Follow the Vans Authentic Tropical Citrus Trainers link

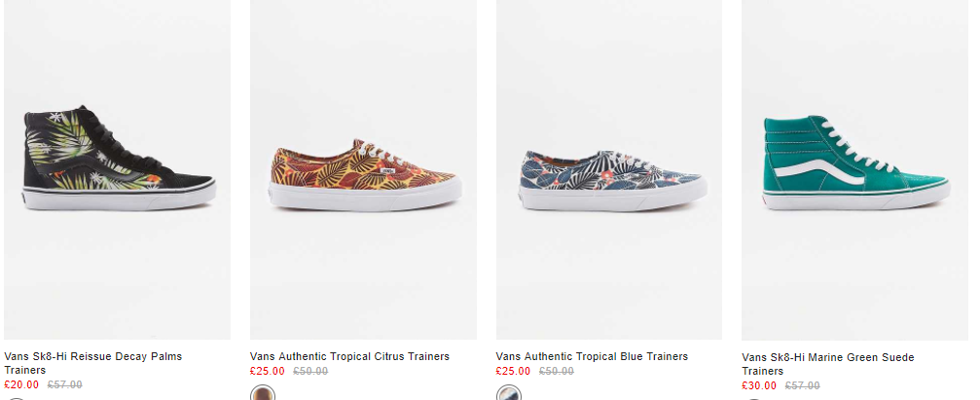coord(349,356)
